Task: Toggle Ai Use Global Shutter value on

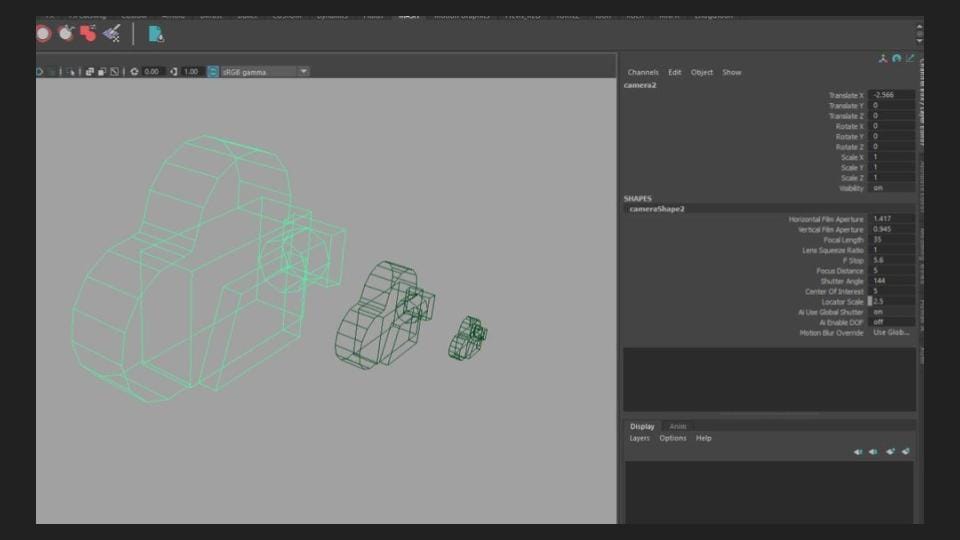Action: pos(891,312)
